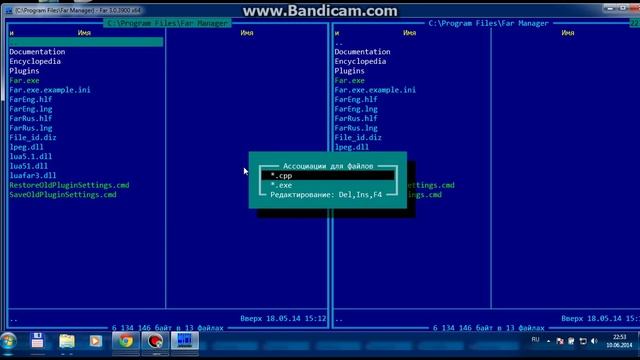Select the *.cpp association entry
The height and width of the screenshot is (360, 640).
[328, 176]
